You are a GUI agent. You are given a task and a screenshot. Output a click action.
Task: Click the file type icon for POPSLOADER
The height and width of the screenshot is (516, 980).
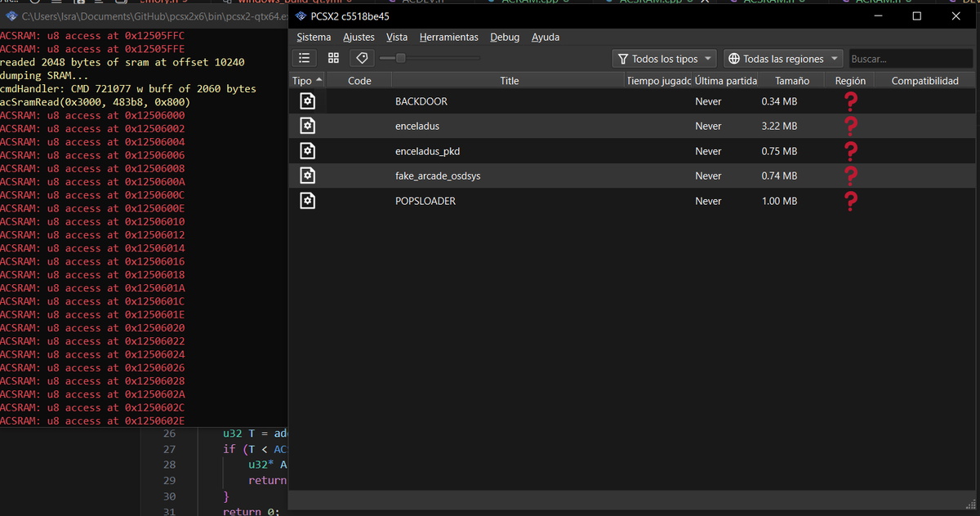click(307, 201)
